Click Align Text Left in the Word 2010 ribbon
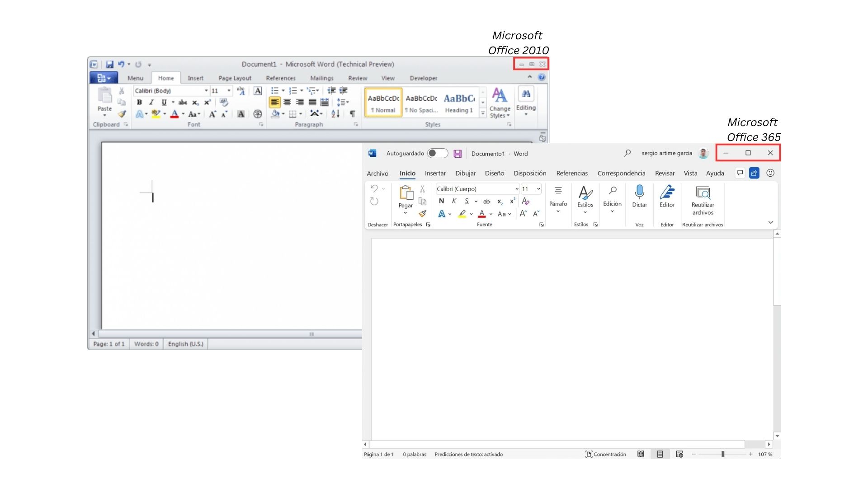Viewport: 868px width, 488px height. (274, 103)
